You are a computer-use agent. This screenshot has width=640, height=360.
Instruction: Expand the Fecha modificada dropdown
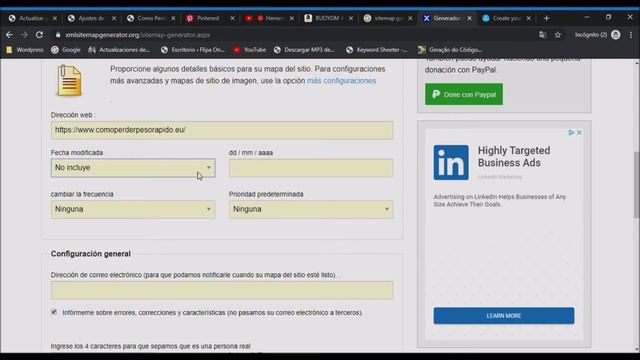(133, 168)
